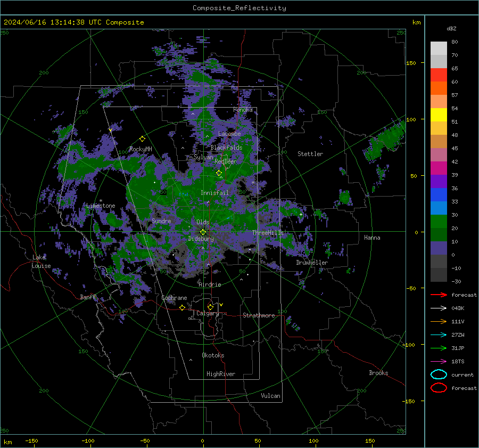Click the green 31JP arrow legend icon
This screenshot has width=479, height=448.
click(439, 348)
